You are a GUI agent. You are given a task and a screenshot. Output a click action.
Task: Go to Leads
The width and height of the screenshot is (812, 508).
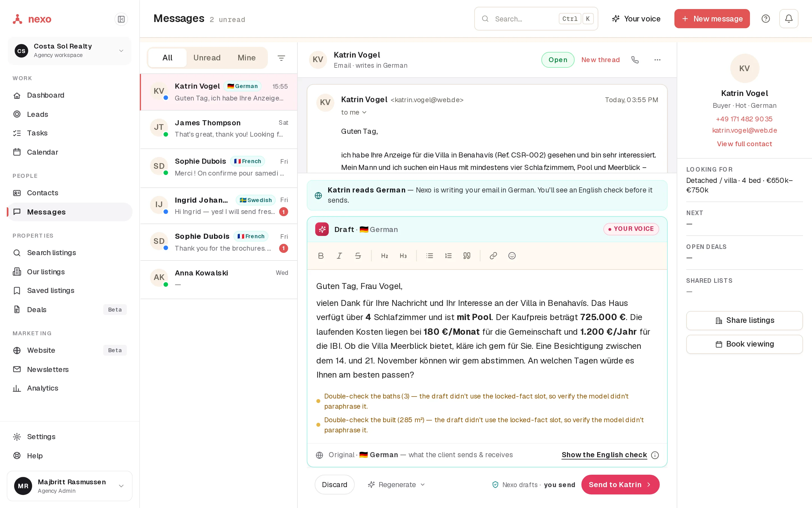[69, 114]
